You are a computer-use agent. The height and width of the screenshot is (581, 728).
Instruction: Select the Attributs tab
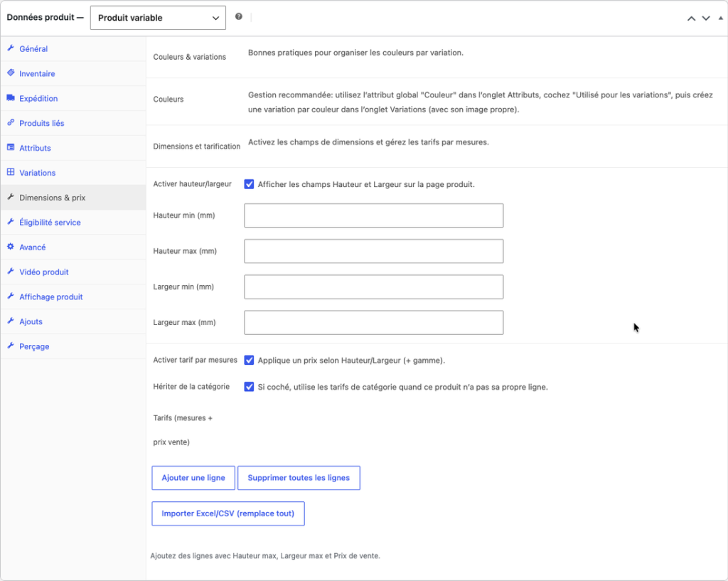73,148
